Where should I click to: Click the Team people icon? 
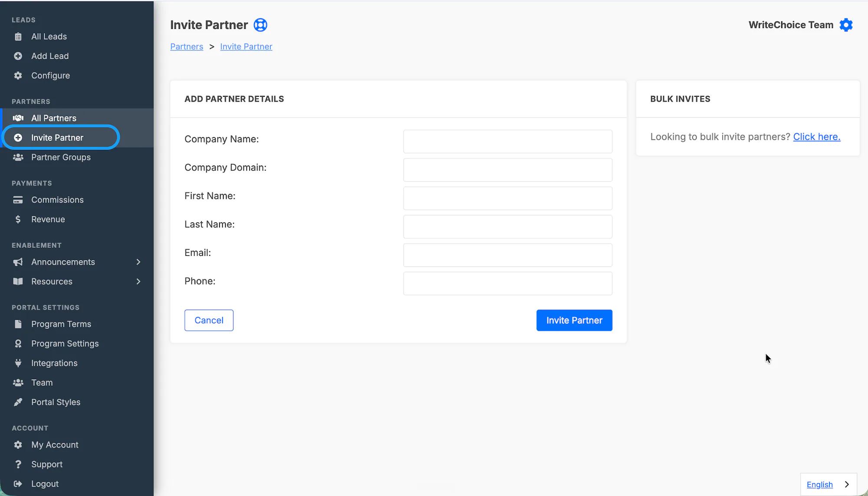18,383
